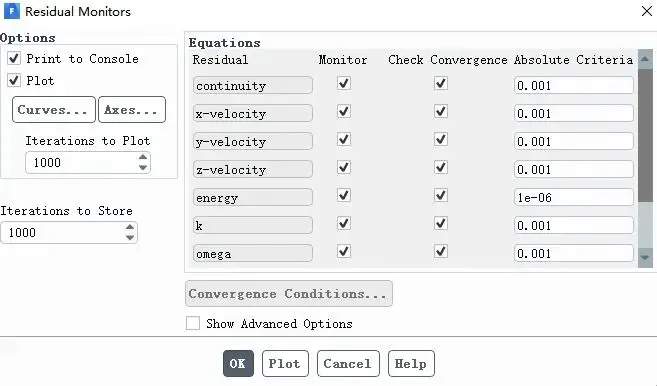Click equations list scroll-down arrow

[x=645, y=257]
